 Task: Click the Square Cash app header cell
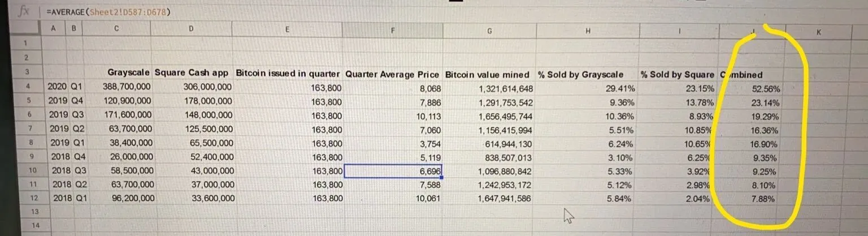pyautogui.click(x=192, y=73)
